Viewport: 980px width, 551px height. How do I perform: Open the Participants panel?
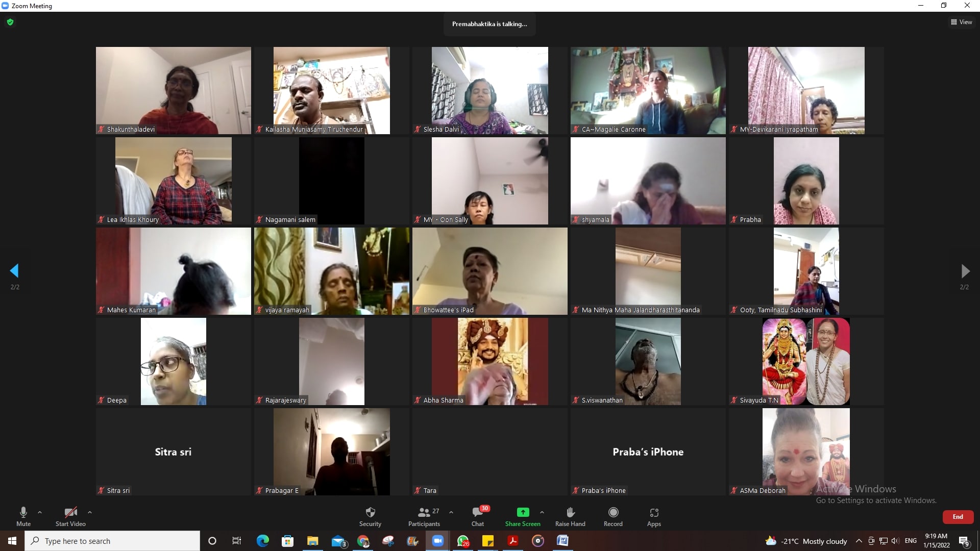coord(424,512)
